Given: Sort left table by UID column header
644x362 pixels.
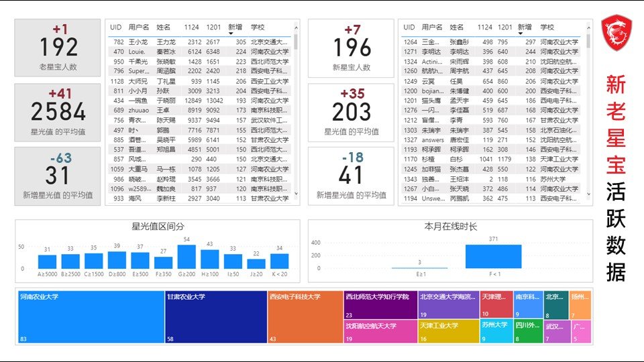Looking at the screenshot, I should coord(116,27).
